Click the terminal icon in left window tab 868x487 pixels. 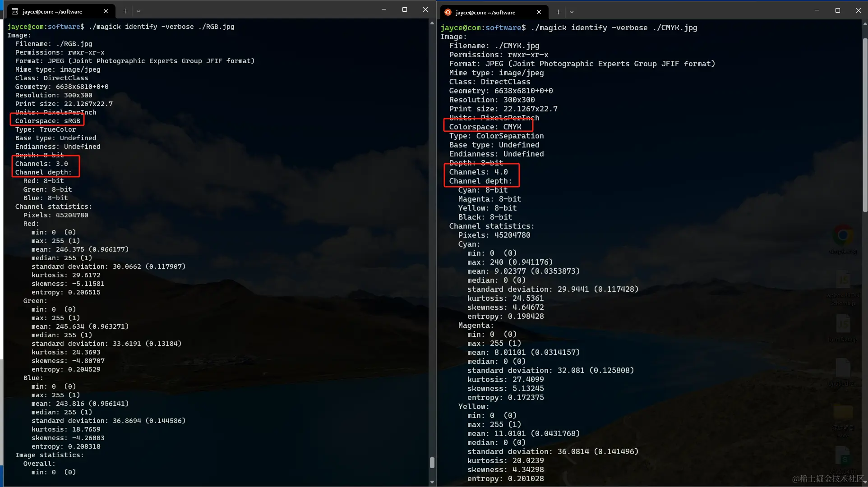click(x=15, y=11)
